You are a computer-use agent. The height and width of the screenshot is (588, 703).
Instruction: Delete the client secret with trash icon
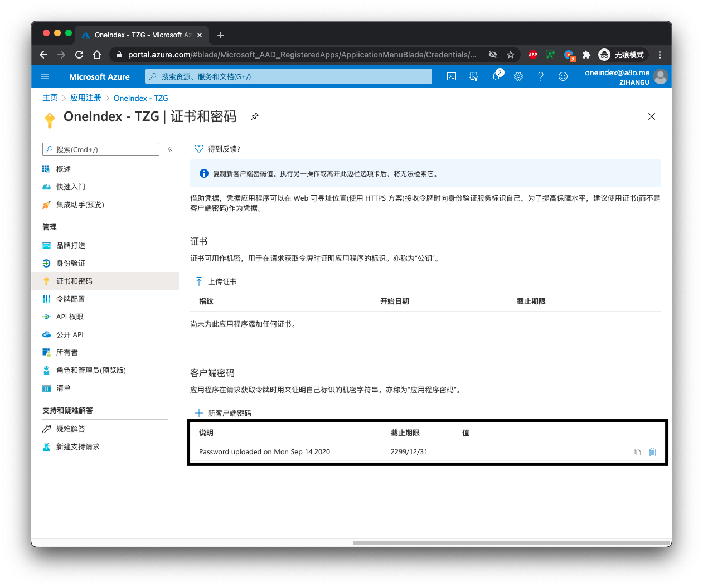(653, 452)
